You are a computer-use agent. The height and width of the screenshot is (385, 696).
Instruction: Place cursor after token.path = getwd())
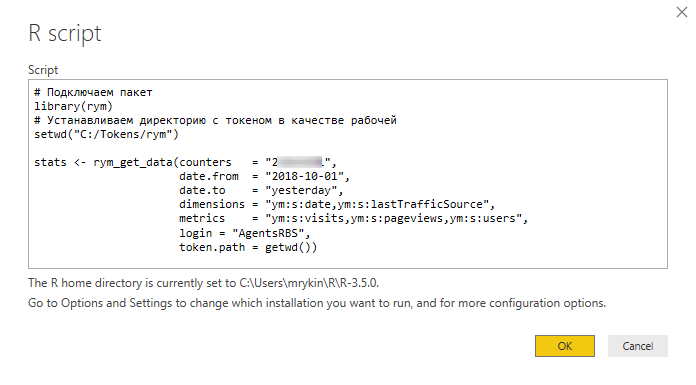(318, 247)
